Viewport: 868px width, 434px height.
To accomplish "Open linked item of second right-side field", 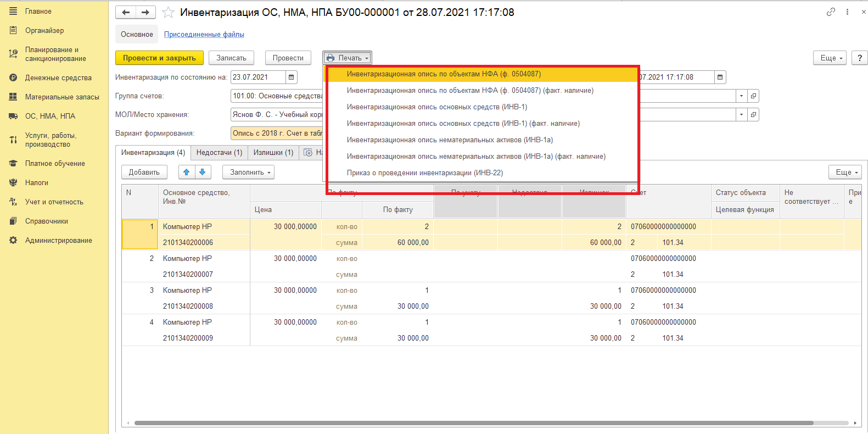I will coord(753,114).
